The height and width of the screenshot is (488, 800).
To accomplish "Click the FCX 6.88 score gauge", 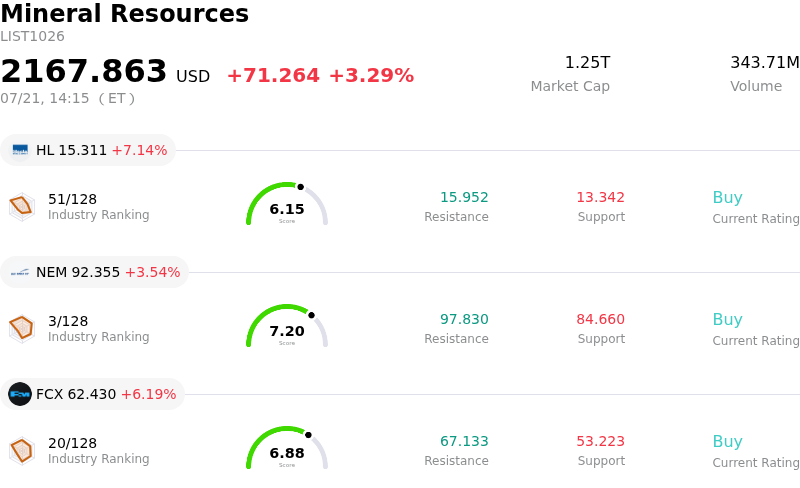I will (x=287, y=447).
